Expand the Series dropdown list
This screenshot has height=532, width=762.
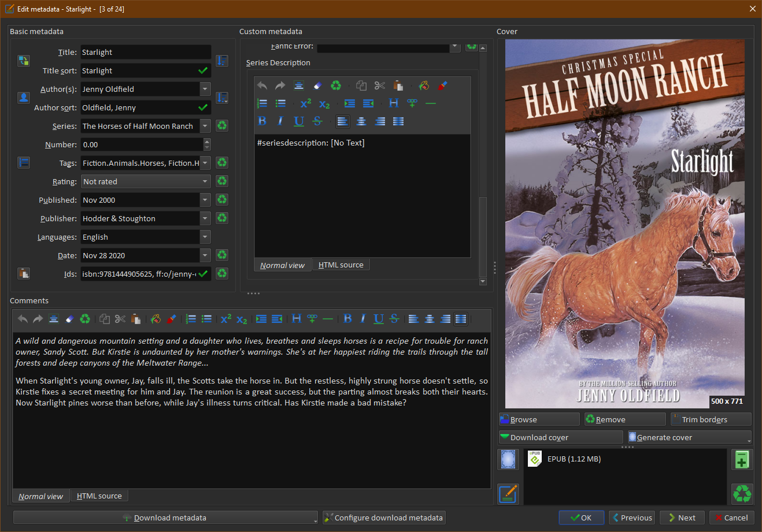coord(205,126)
